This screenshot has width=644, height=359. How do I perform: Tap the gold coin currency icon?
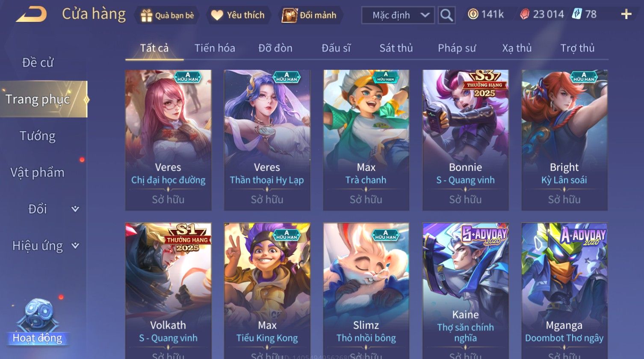click(473, 14)
